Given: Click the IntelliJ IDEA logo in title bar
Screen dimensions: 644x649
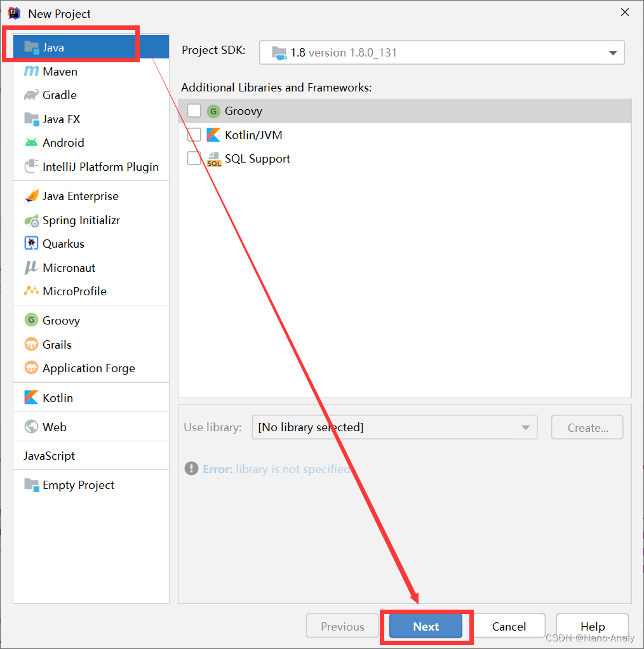Looking at the screenshot, I should click(x=14, y=13).
